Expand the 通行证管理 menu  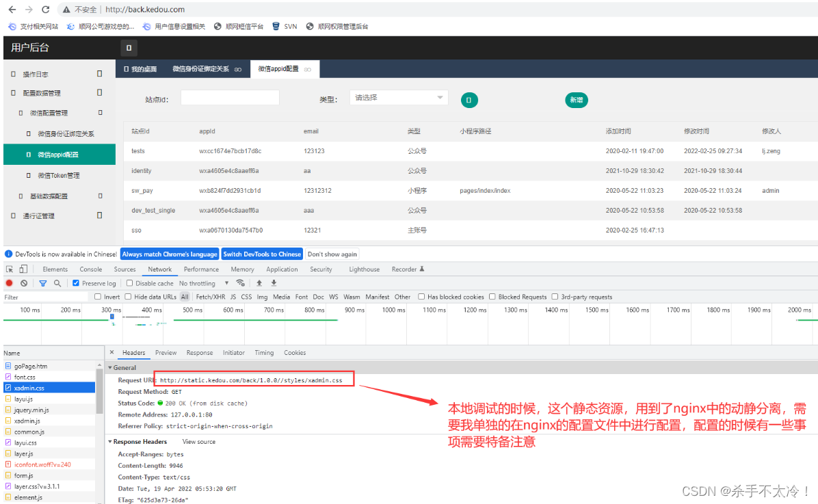(60, 215)
